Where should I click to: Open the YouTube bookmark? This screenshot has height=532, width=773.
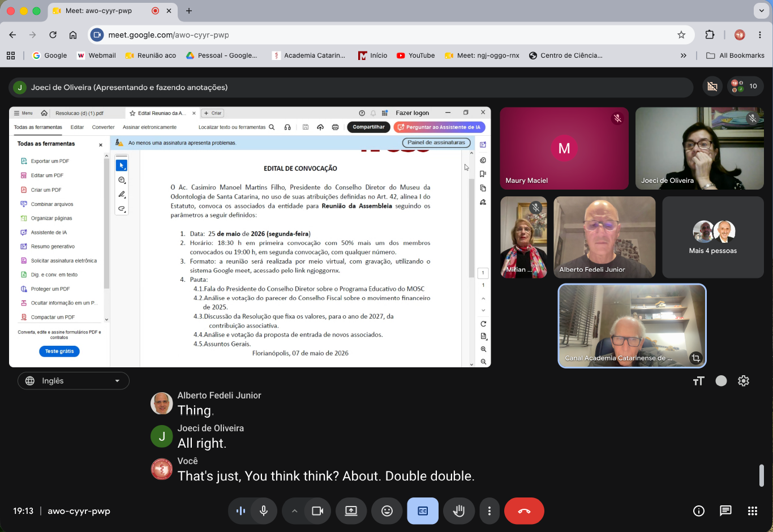point(416,55)
